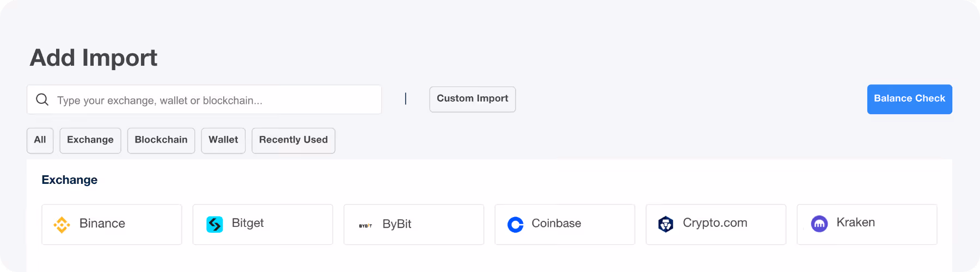Click the Bitget logo icon

(215, 224)
